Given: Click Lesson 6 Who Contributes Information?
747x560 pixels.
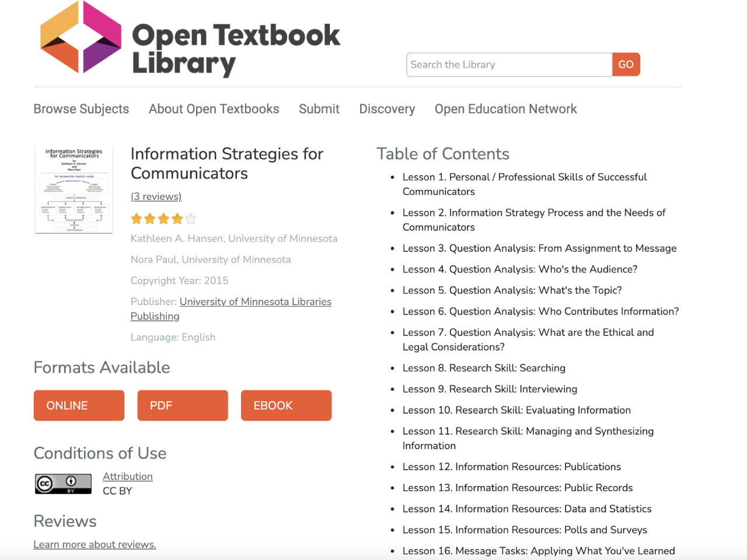Looking at the screenshot, I should click(x=541, y=311).
